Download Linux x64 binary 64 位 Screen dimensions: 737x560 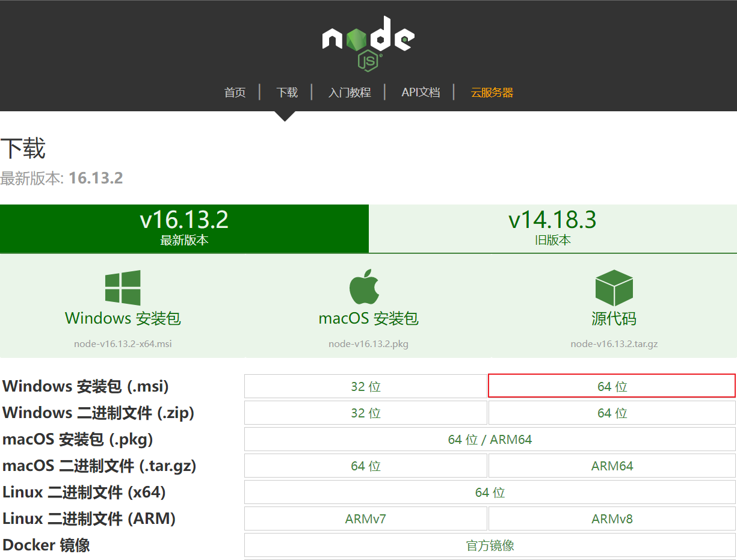[490, 492]
